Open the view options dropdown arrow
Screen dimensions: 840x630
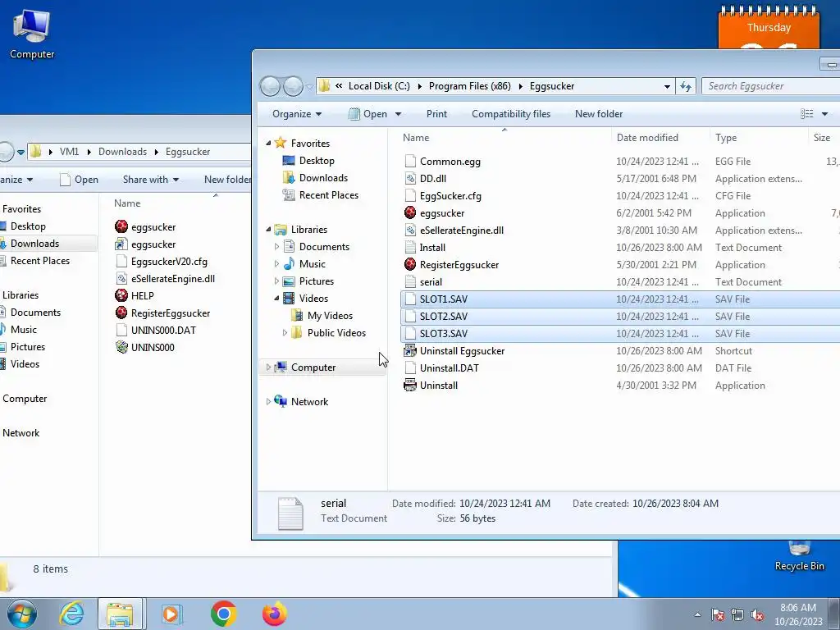(x=825, y=114)
